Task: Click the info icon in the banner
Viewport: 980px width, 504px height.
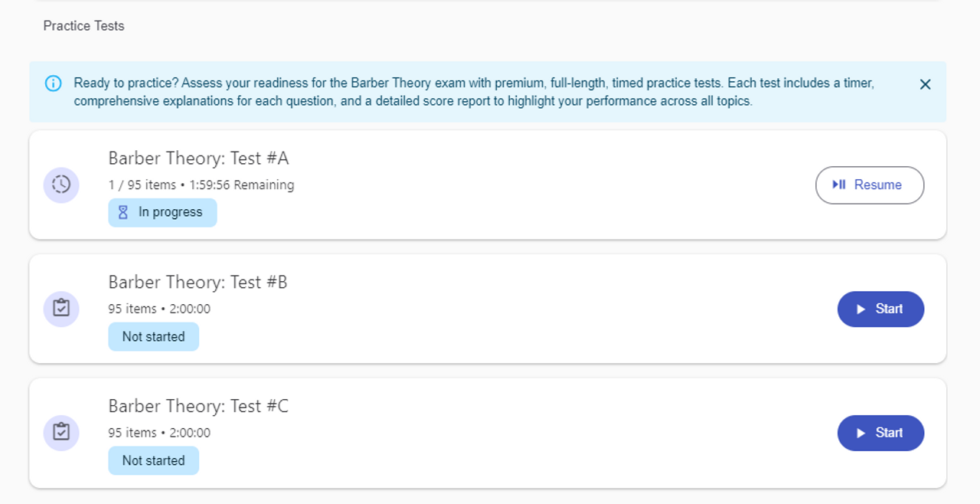Action: point(53,83)
